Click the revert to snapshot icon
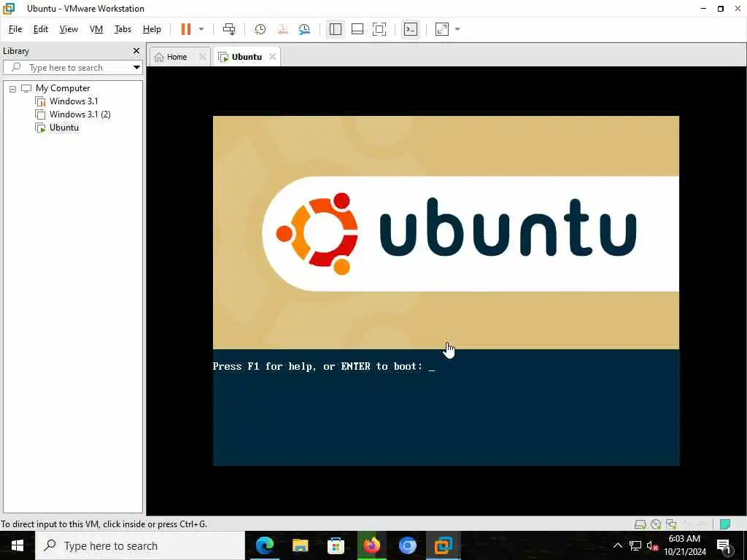This screenshot has width=747, height=560. 282,29
